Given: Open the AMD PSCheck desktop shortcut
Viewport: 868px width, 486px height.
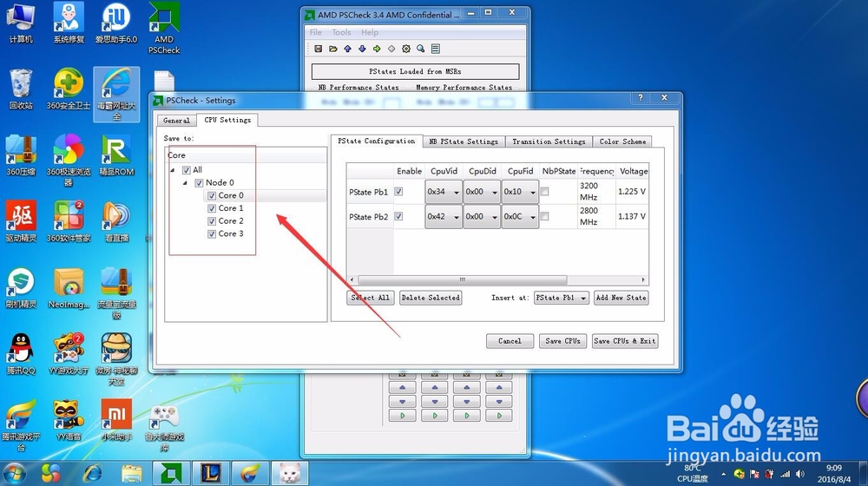Looking at the screenshot, I should 164,28.
